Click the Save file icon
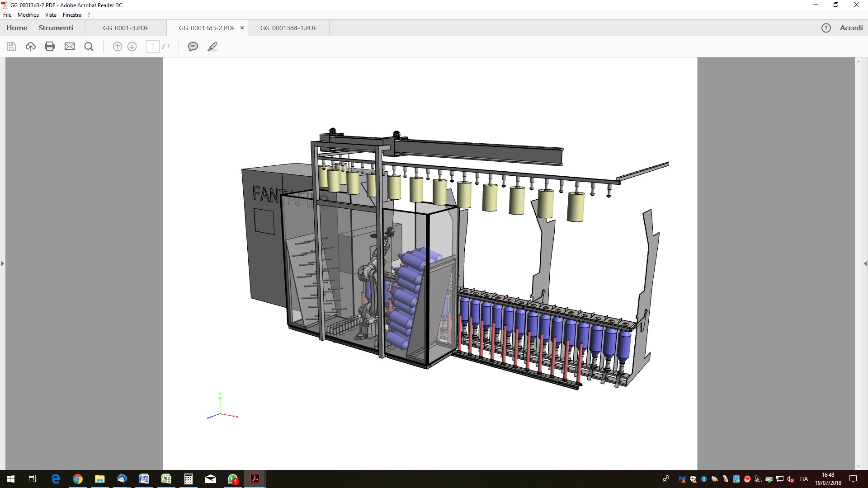Image resolution: width=868 pixels, height=488 pixels. point(11,47)
